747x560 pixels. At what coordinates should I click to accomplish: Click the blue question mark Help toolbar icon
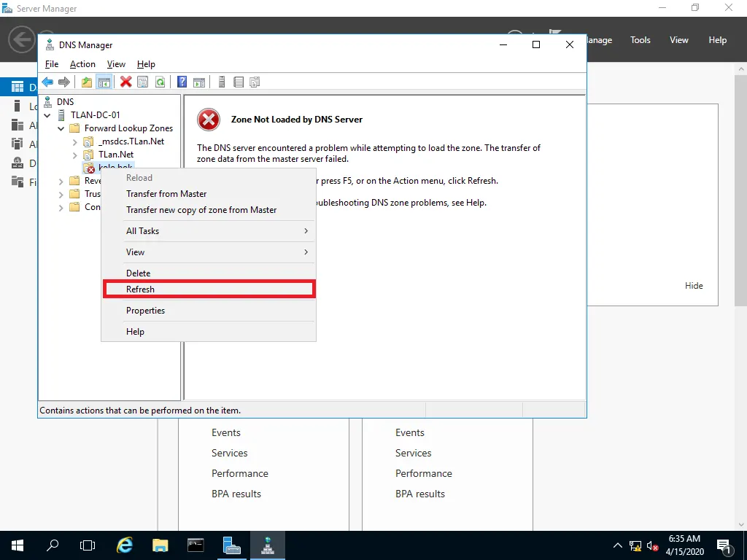click(x=182, y=82)
